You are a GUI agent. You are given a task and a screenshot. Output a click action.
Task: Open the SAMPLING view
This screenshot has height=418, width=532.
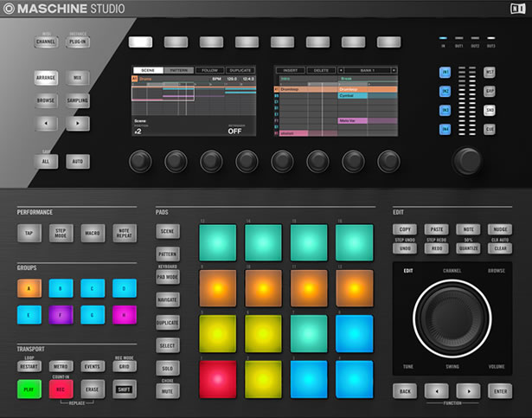pos(78,100)
